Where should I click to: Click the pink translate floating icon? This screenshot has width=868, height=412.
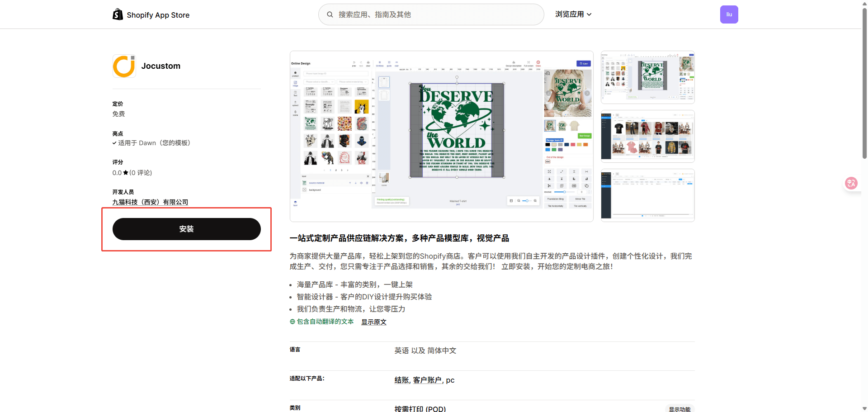pos(851,183)
